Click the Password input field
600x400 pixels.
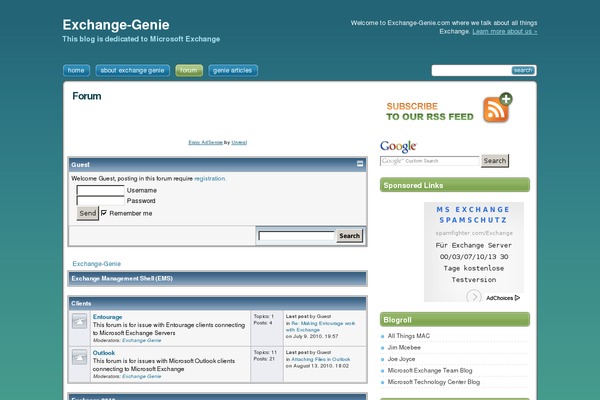click(x=100, y=201)
